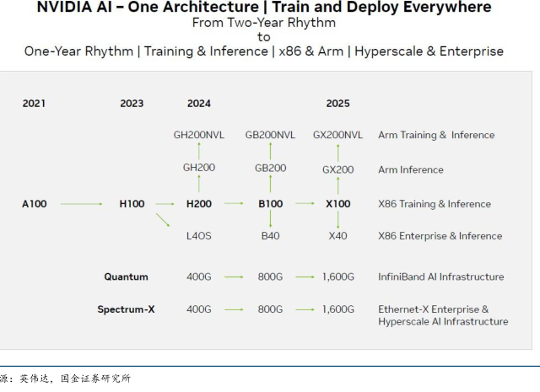Click the InfiniBand AI Infrastructure text
The image size is (540, 392).
click(440, 277)
